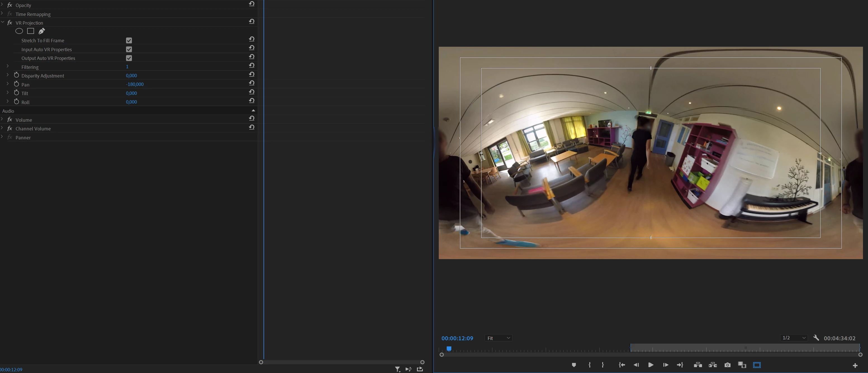
Task: Open the monitor settings wrench menu
Action: pos(816,337)
